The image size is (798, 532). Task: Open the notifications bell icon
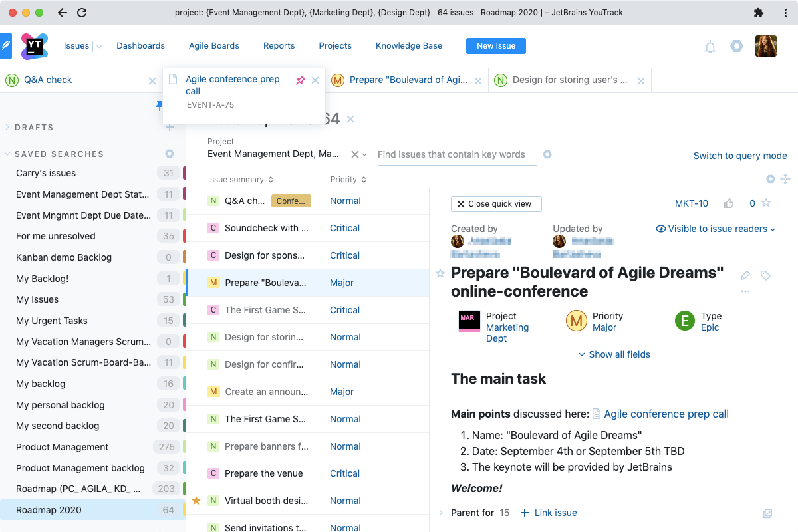click(x=710, y=47)
